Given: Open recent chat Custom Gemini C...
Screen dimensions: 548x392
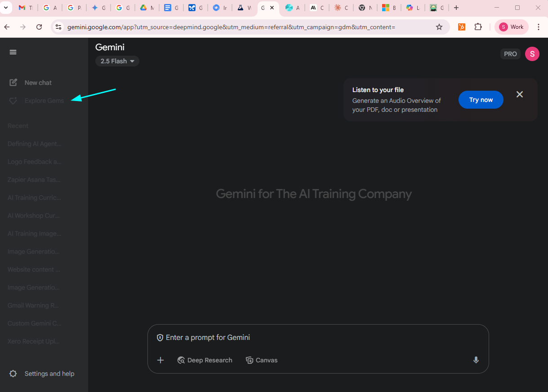Looking at the screenshot, I should pyautogui.click(x=35, y=323).
